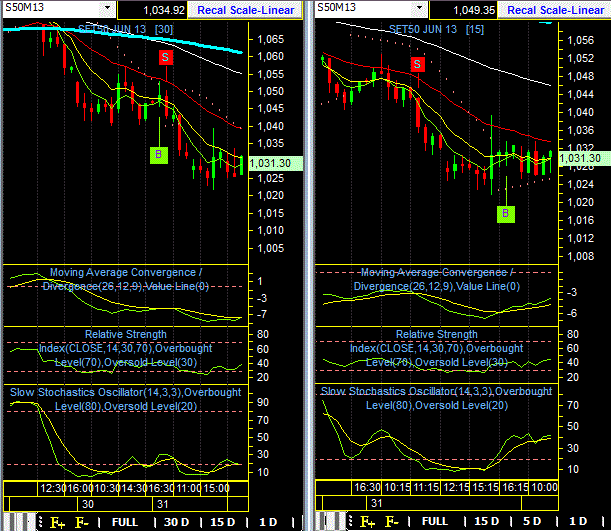Click 11:00 on left chart time axis
The width and height of the screenshot is (611, 531).
[x=189, y=488]
